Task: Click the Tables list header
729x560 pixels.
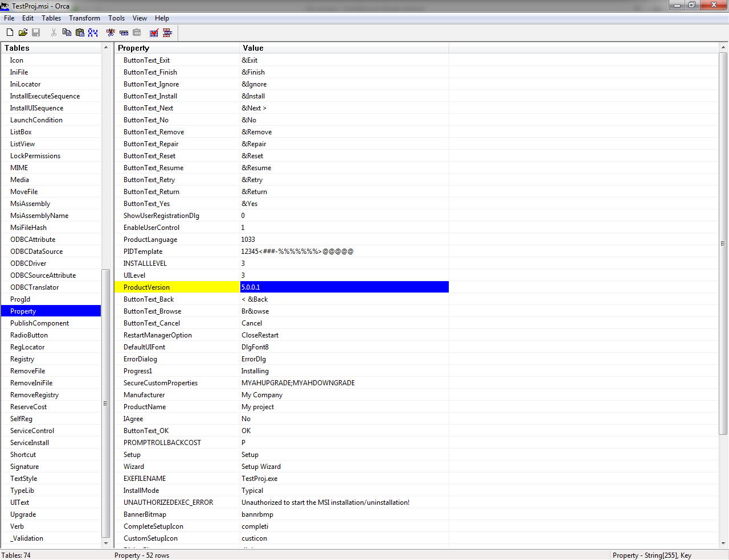Action: (51, 48)
